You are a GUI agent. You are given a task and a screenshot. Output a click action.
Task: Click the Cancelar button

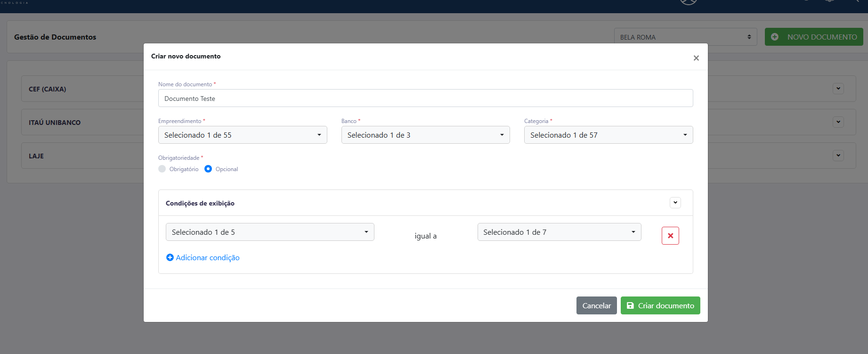(x=597, y=305)
